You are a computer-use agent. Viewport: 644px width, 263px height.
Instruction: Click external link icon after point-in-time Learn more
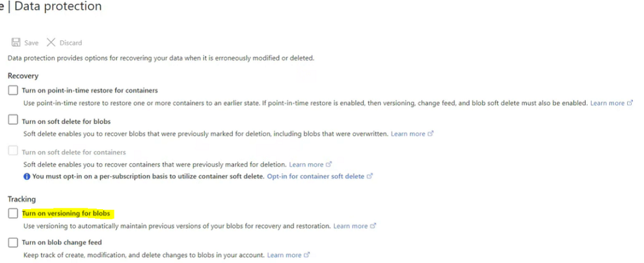[630, 103]
